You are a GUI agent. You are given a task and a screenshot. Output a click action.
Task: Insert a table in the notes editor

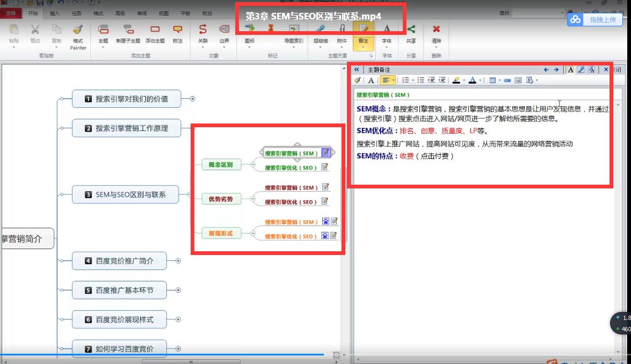click(492, 79)
